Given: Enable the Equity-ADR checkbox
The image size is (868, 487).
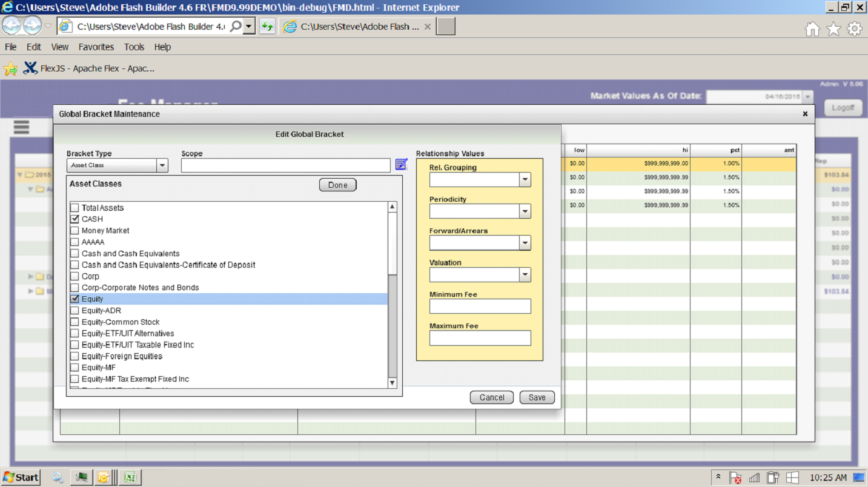Looking at the screenshot, I should coord(75,311).
